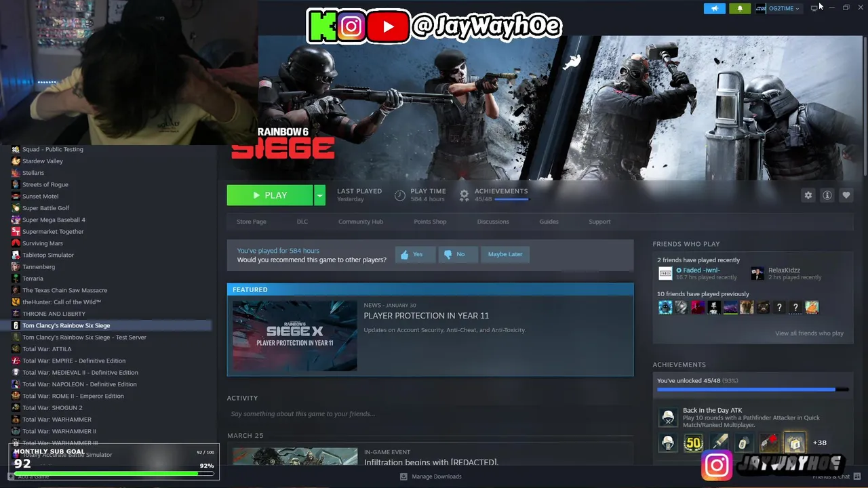This screenshot has width=868, height=488.
Task: Click Siege X featured news thumbnail
Action: pyautogui.click(x=295, y=335)
